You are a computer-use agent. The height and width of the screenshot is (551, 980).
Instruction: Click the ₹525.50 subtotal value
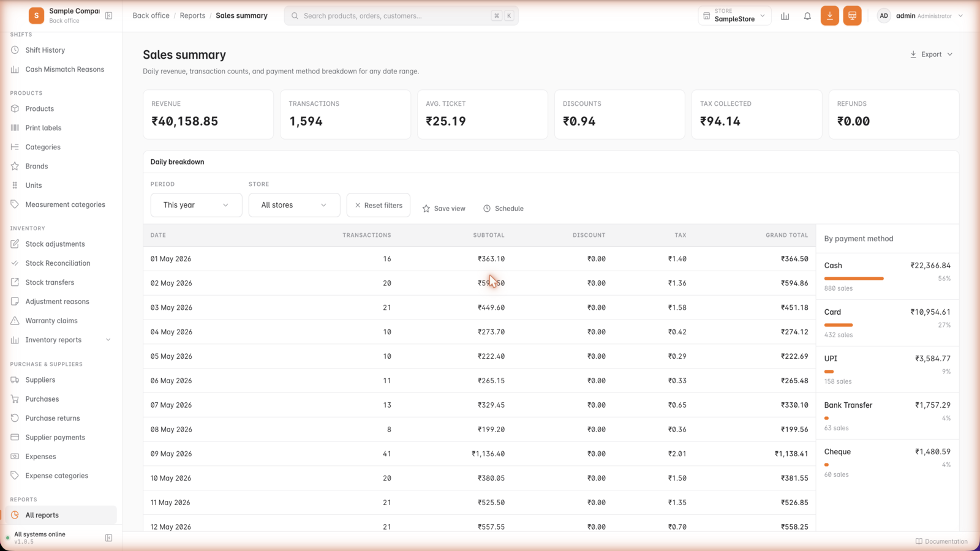pyautogui.click(x=491, y=503)
